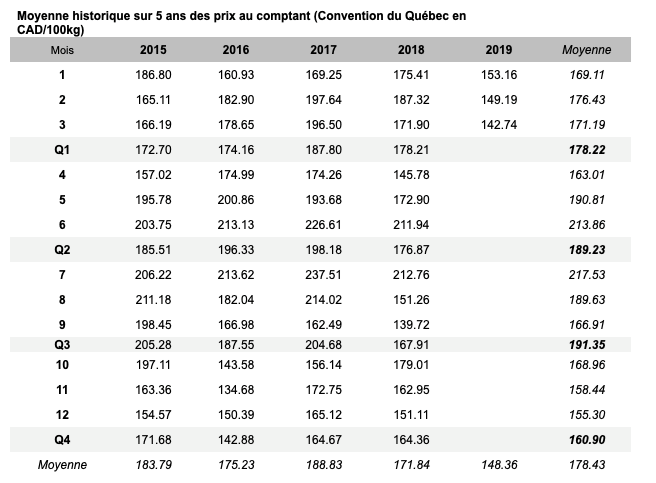The image size is (656, 483).
Task: Click the italic Moyenne column header
Action: point(586,50)
